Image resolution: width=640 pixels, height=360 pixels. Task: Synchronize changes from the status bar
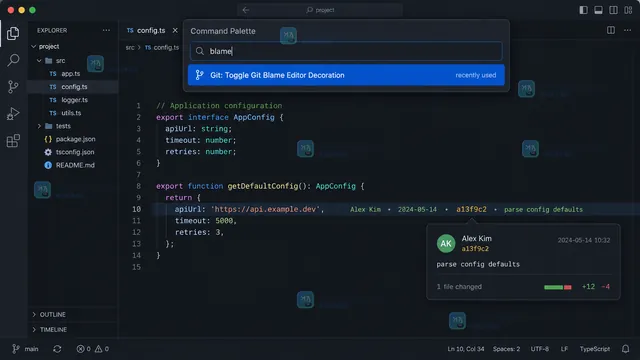tap(57, 349)
